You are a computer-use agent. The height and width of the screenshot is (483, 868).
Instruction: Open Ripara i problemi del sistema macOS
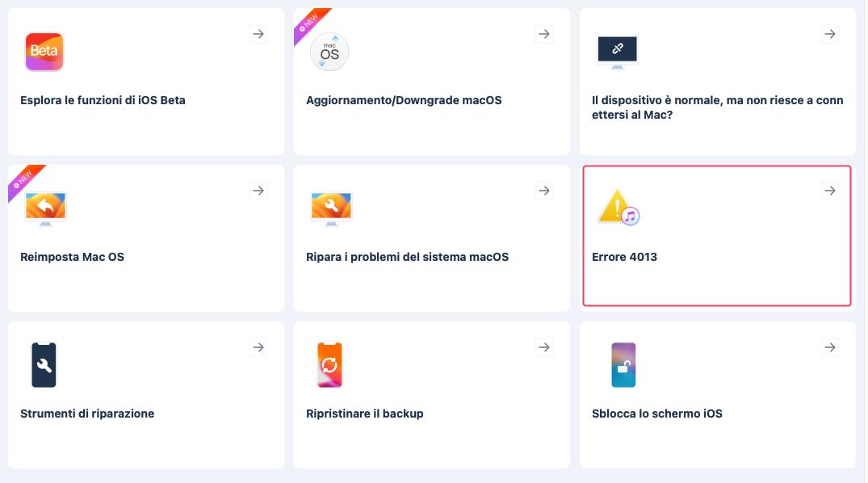click(407, 257)
